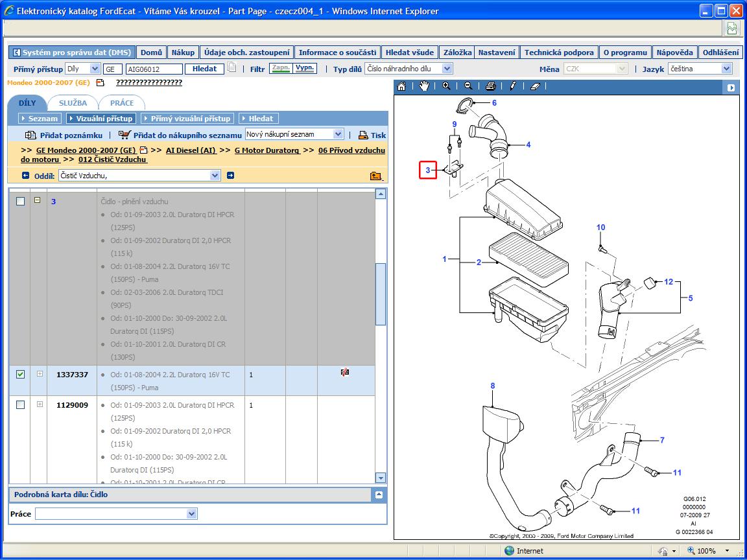The height and width of the screenshot is (560, 747).
Task: Click the AIG06012 direct access input field
Action: click(x=154, y=69)
